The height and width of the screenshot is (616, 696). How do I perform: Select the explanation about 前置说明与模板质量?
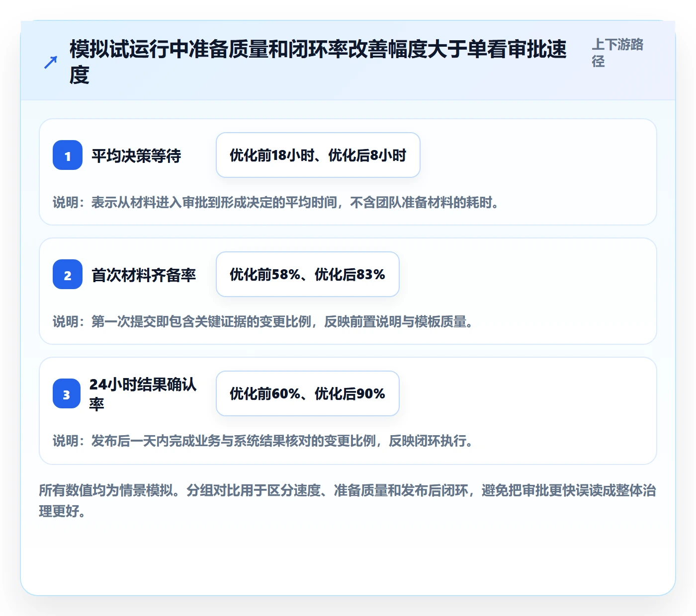click(263, 322)
